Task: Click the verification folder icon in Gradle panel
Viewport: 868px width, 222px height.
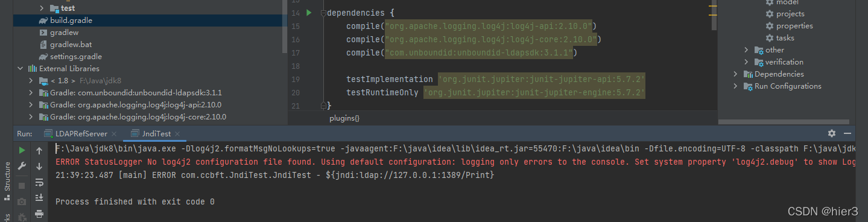Action: coord(759,62)
